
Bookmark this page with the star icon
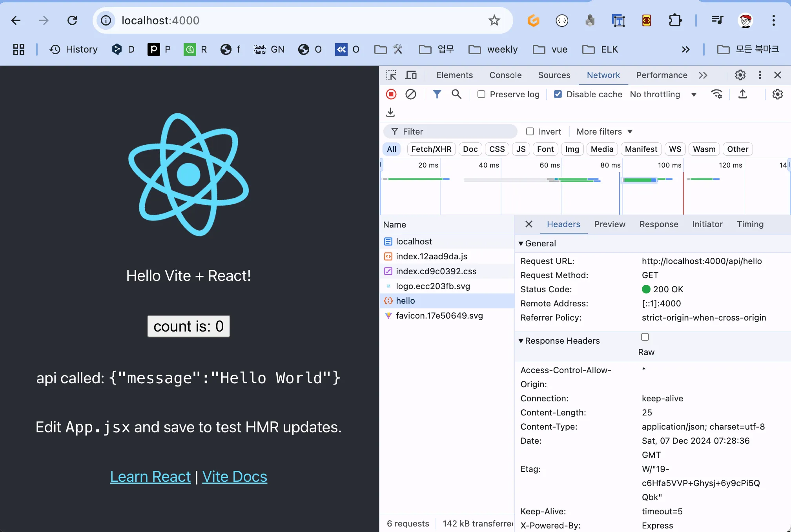[x=494, y=20]
